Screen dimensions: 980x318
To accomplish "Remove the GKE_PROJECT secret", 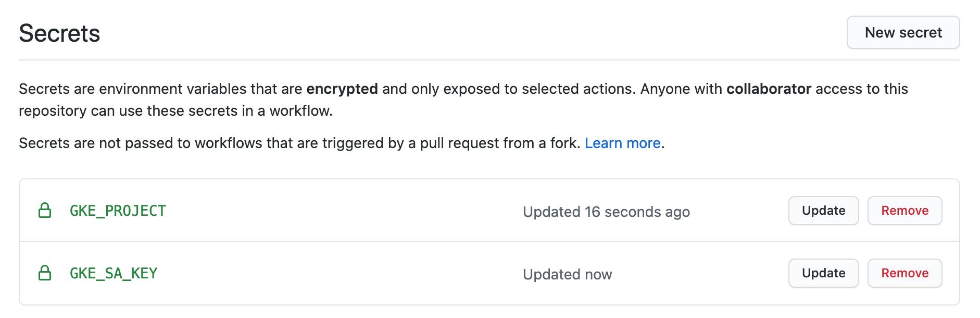I will coord(904,211).
